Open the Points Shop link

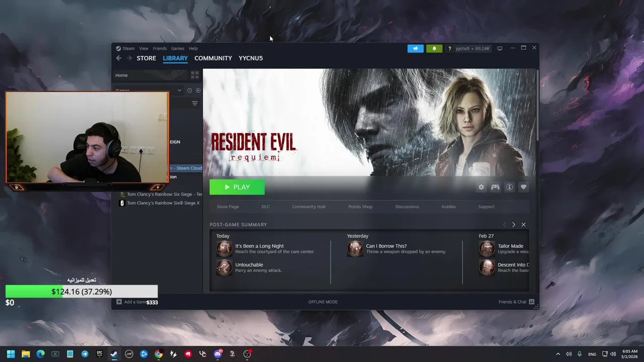click(x=360, y=207)
